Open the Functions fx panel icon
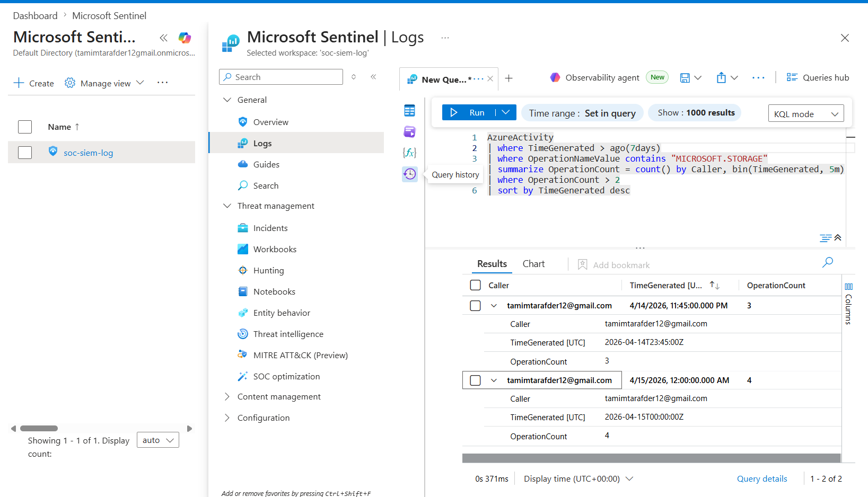This screenshot has height=497, width=868. [x=409, y=153]
